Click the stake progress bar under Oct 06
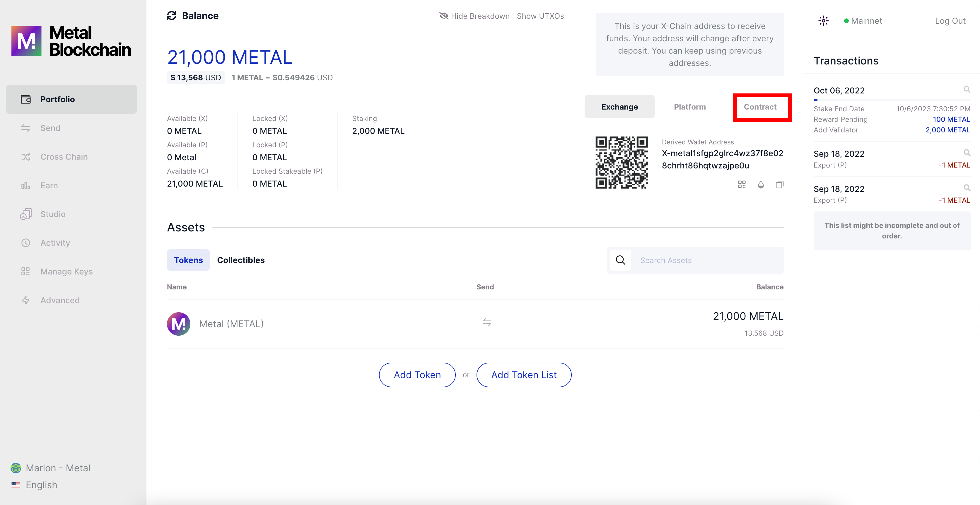This screenshot has height=505, width=980. click(x=891, y=100)
